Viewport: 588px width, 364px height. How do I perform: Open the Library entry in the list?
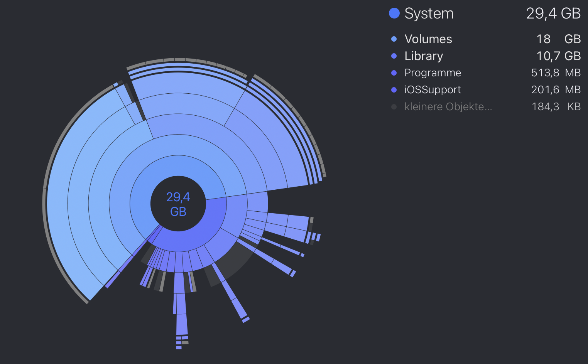click(x=424, y=56)
